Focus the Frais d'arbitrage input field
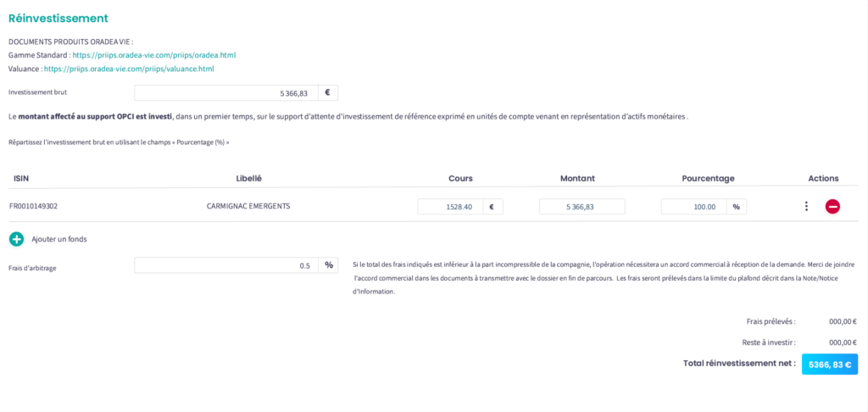The width and height of the screenshot is (868, 412). [226, 265]
